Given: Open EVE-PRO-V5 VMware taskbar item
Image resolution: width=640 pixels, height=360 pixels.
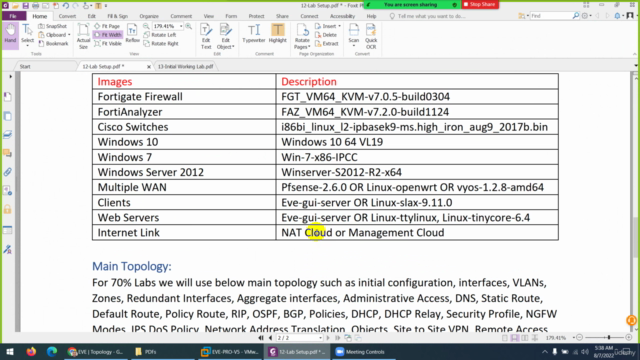Looking at the screenshot, I should coord(230,352).
